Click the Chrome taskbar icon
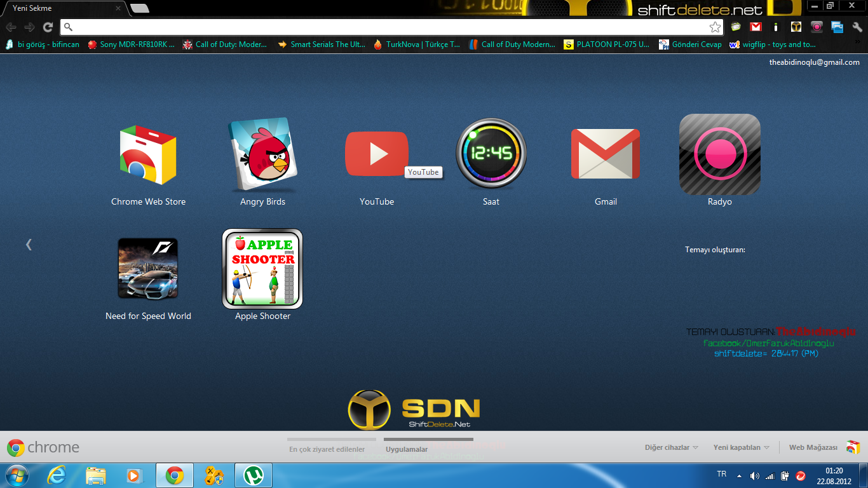This screenshot has height=488, width=868. tap(175, 475)
